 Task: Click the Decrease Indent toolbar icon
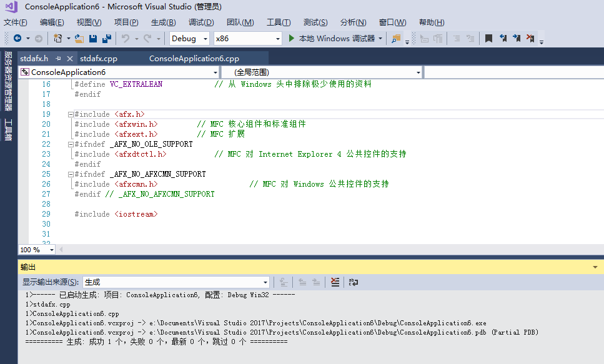[x=424, y=39]
